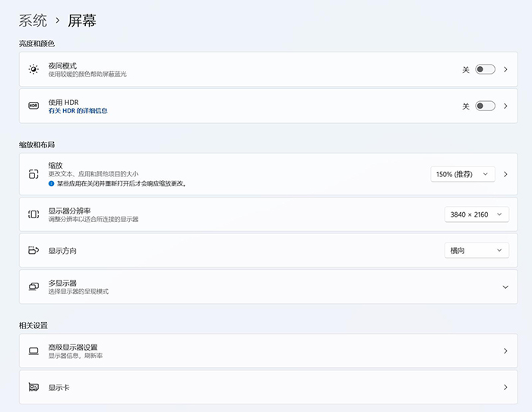
Task: Go back to 系统 in breadcrumb
Action: (x=33, y=21)
